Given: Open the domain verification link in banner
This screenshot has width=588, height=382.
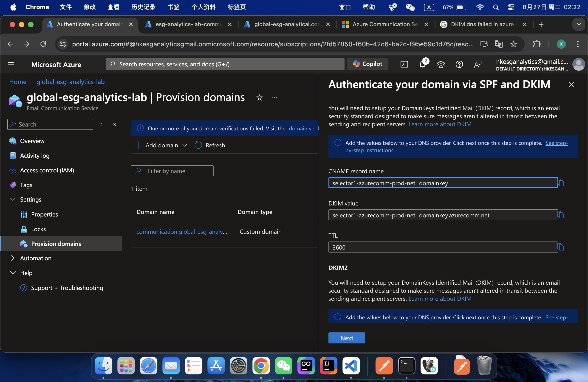Looking at the screenshot, I should click(304, 128).
